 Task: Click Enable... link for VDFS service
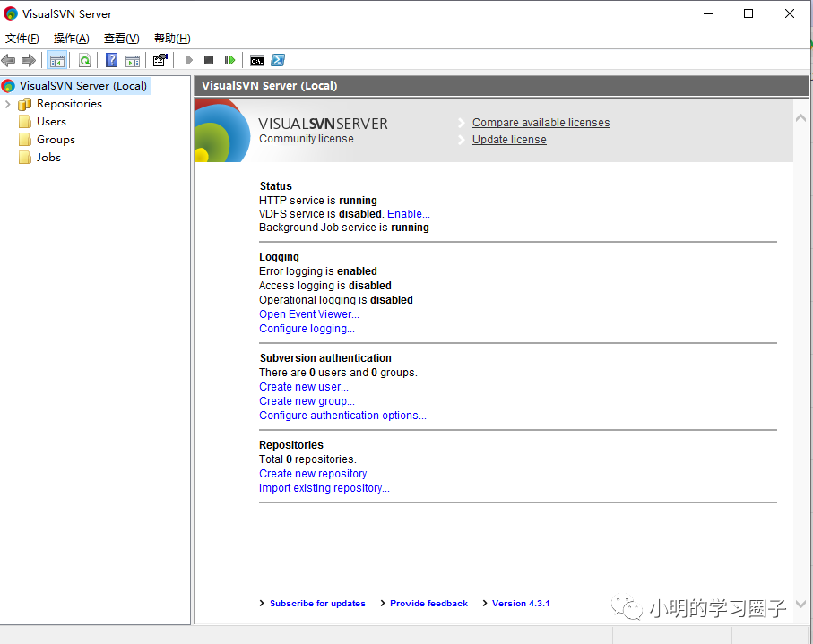409,214
